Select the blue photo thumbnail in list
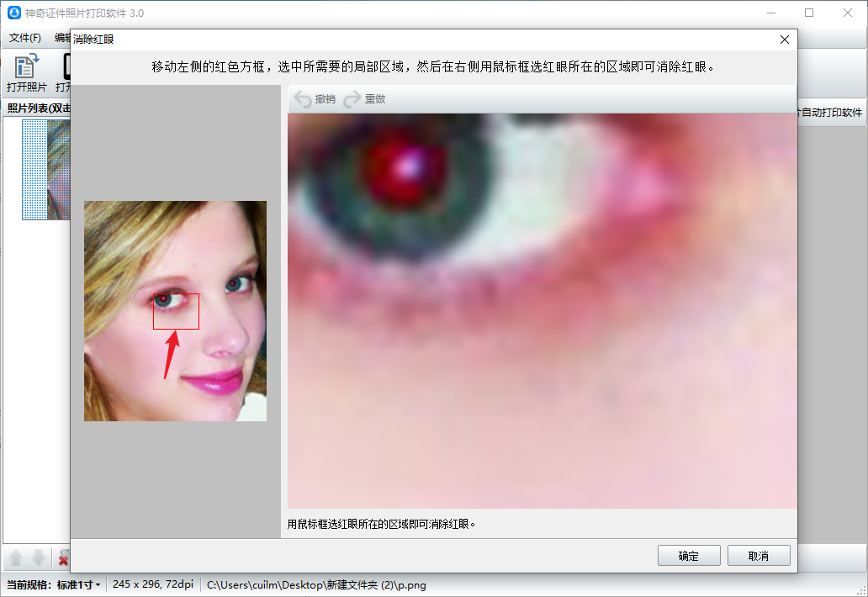 point(45,169)
